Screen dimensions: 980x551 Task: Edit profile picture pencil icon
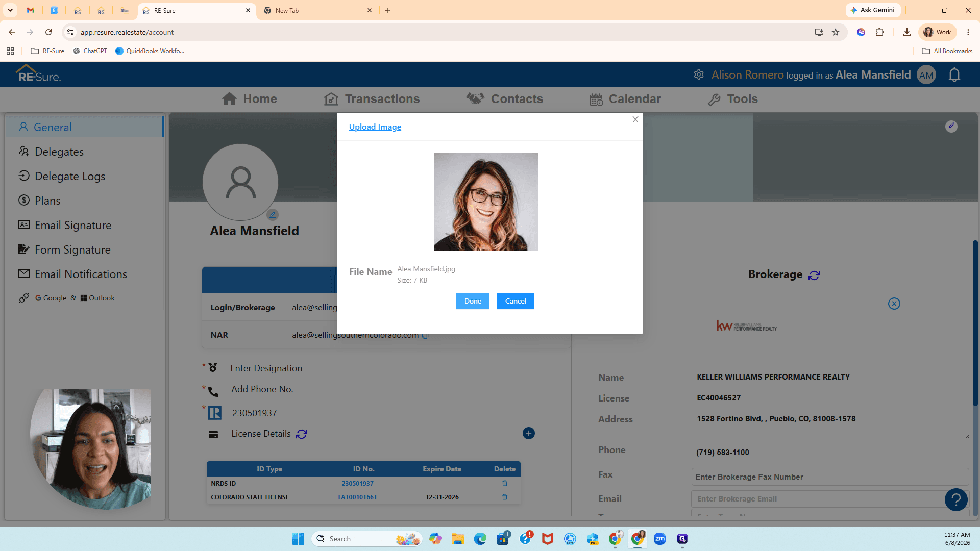273,214
